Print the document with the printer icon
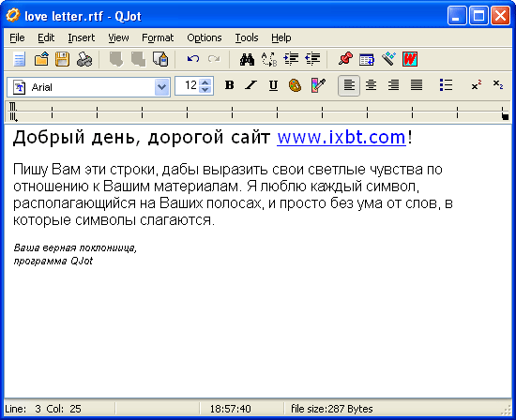Viewport: 516px width, 420px height. (x=84, y=59)
